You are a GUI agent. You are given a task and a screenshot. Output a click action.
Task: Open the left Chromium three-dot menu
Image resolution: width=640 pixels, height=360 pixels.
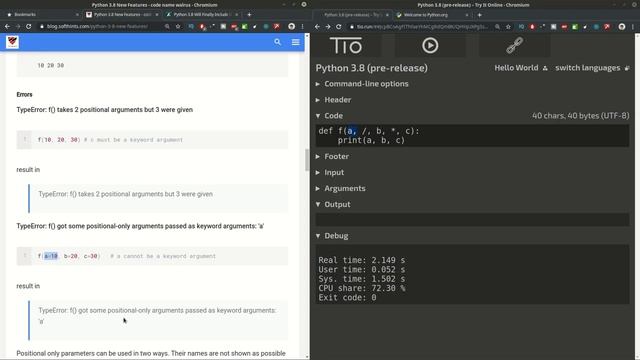(302, 26)
